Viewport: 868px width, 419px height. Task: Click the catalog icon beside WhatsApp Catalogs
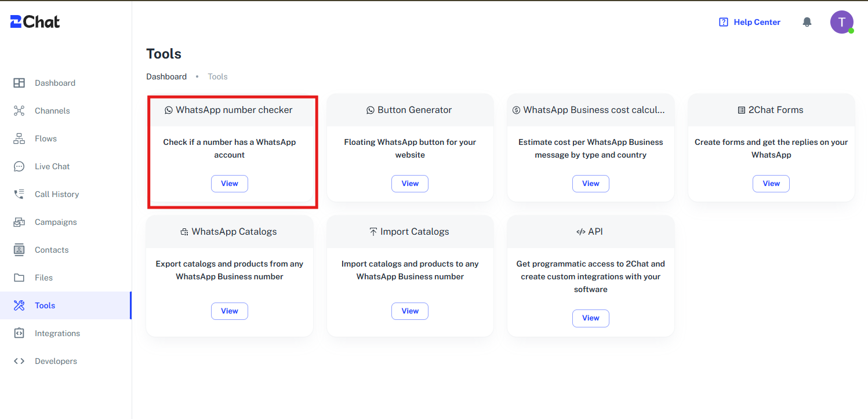184,232
